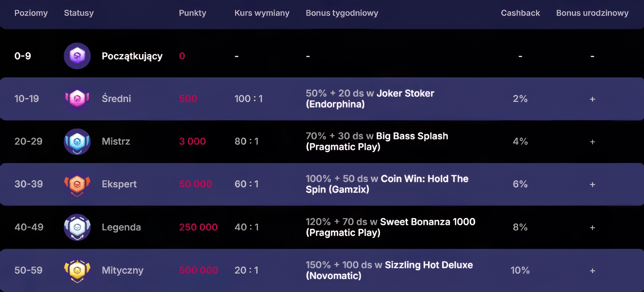Open the Sweet Bonanza 1000 game link
Viewport: 644px width, 292px height.
427,222
